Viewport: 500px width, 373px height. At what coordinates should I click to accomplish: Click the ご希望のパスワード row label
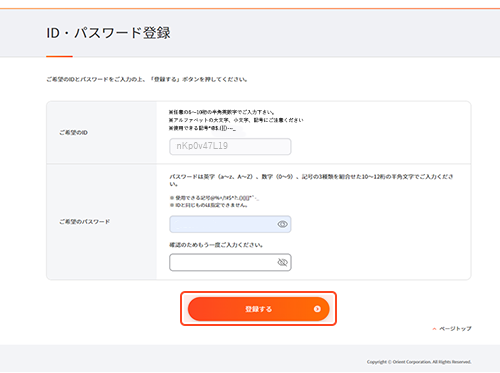click(84, 222)
